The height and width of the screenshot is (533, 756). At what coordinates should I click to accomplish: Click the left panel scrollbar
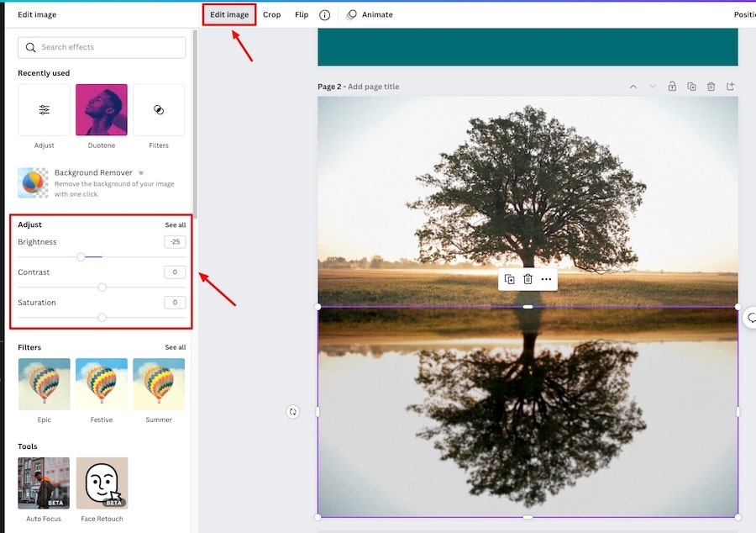[x=195, y=124]
